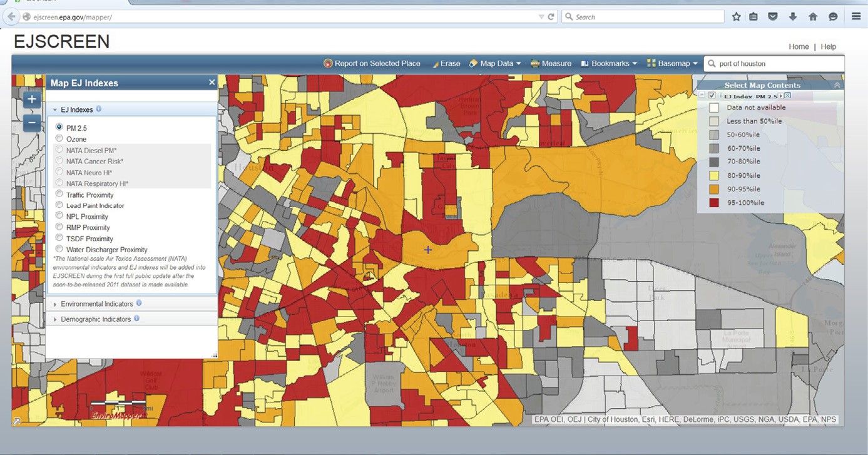The width and height of the screenshot is (868, 455).
Task: Open the Bookmarks menu
Action: (x=609, y=64)
